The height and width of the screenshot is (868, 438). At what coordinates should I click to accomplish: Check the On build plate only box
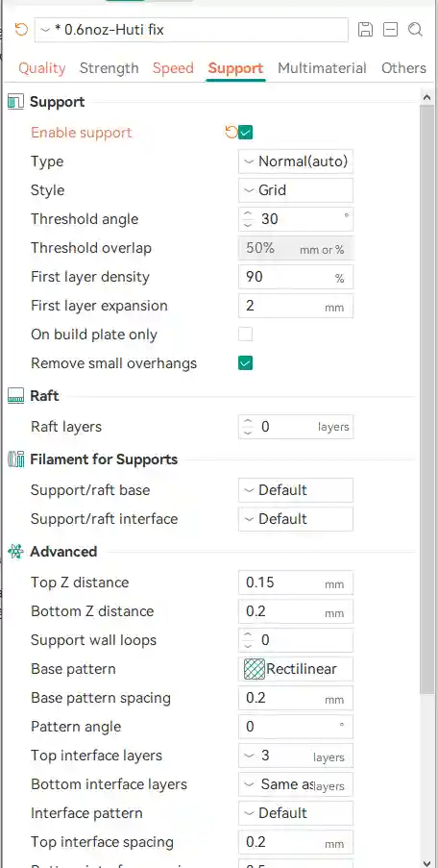click(246, 335)
